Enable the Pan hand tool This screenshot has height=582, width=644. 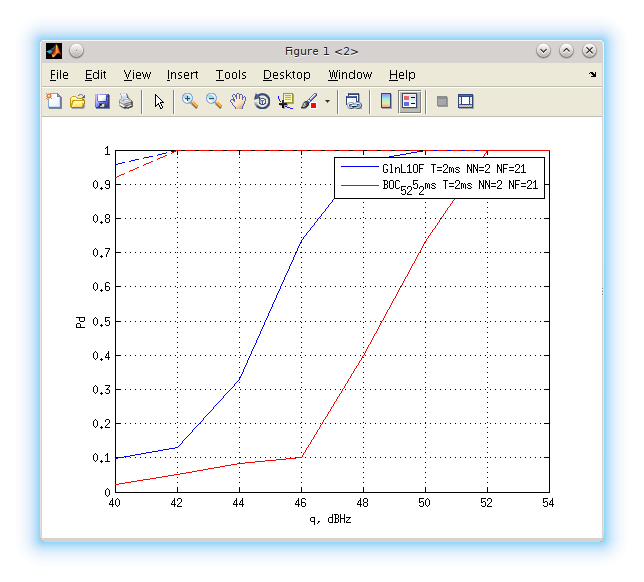(238, 101)
